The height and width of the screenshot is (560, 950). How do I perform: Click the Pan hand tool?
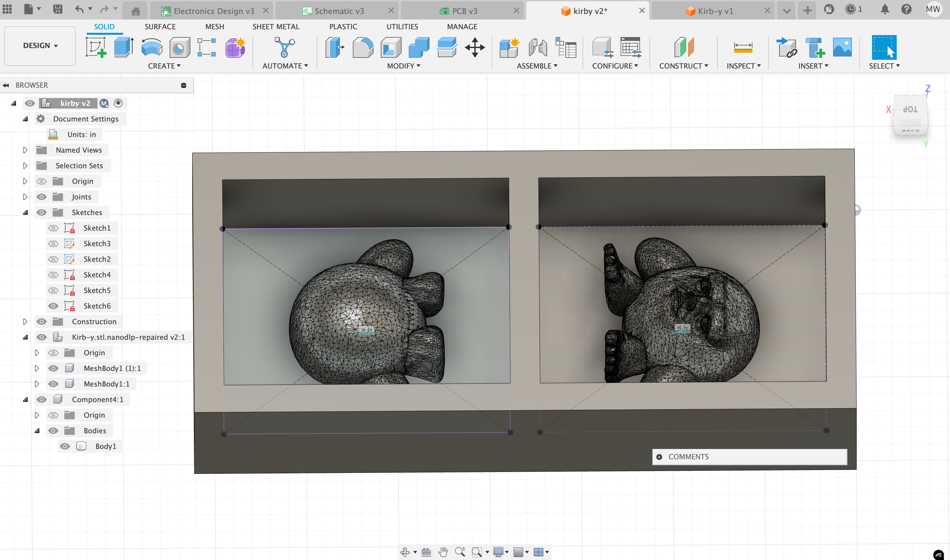pyautogui.click(x=443, y=552)
